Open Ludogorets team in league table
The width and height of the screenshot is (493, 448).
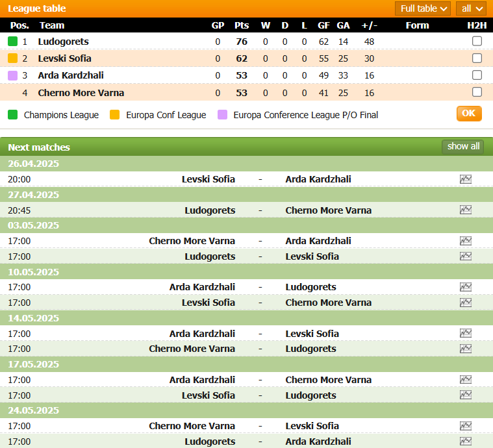pyautogui.click(x=63, y=42)
